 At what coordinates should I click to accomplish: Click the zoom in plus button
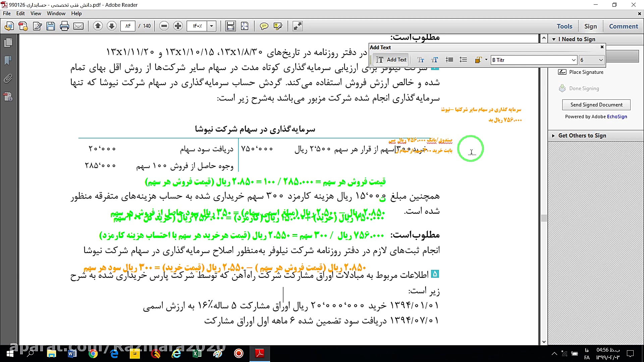(x=178, y=26)
